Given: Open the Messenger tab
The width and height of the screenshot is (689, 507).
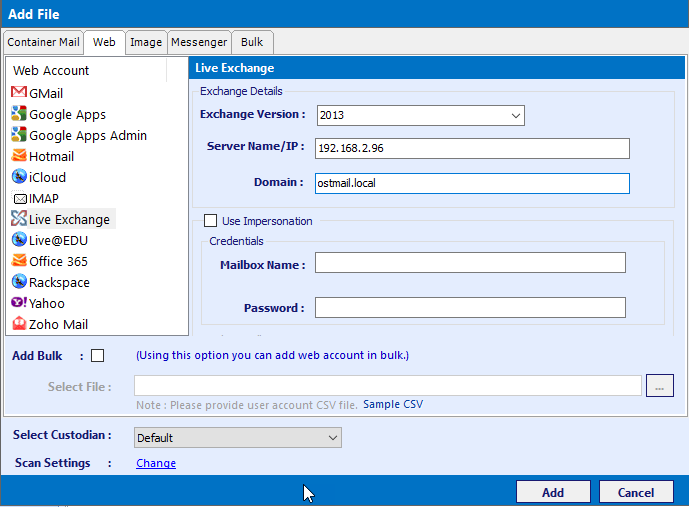Looking at the screenshot, I should click(x=199, y=42).
